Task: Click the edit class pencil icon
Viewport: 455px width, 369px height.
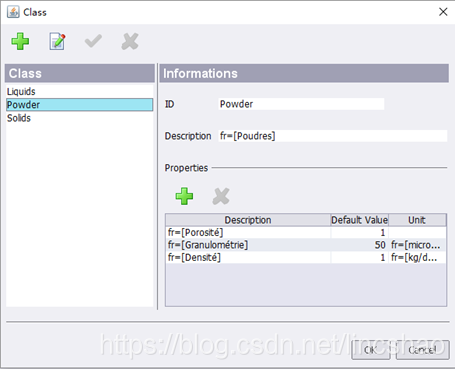Action: click(x=57, y=41)
